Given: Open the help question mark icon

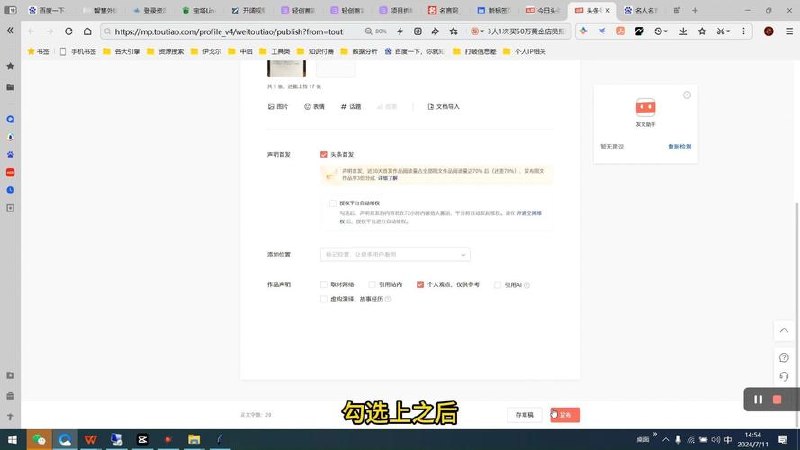Looking at the screenshot, I should (x=784, y=358).
